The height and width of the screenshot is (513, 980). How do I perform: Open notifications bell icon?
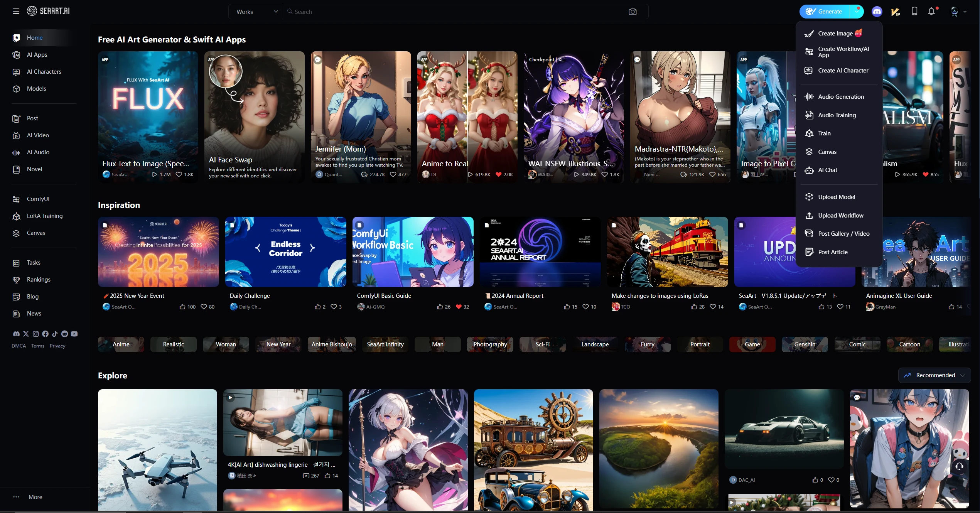[x=931, y=12]
